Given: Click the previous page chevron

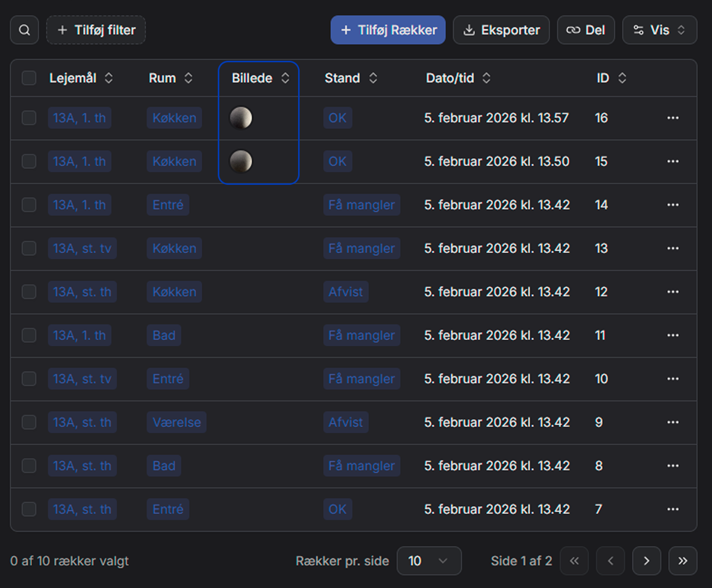Looking at the screenshot, I should pos(611,561).
